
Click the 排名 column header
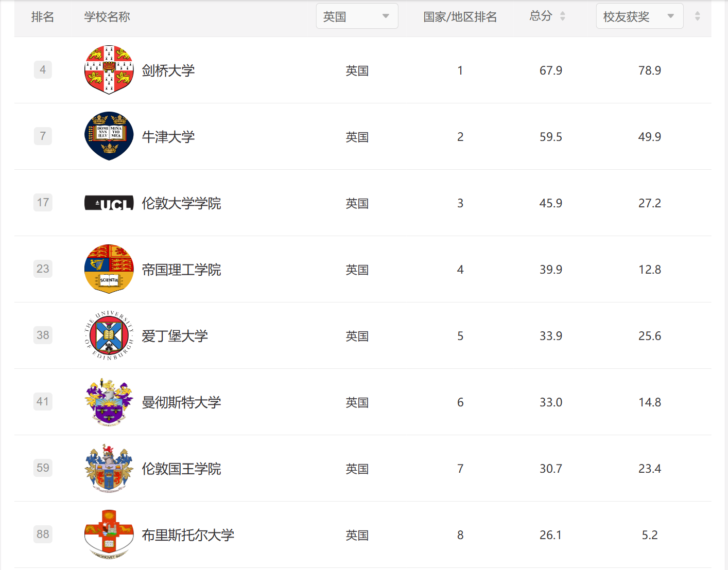click(x=43, y=17)
